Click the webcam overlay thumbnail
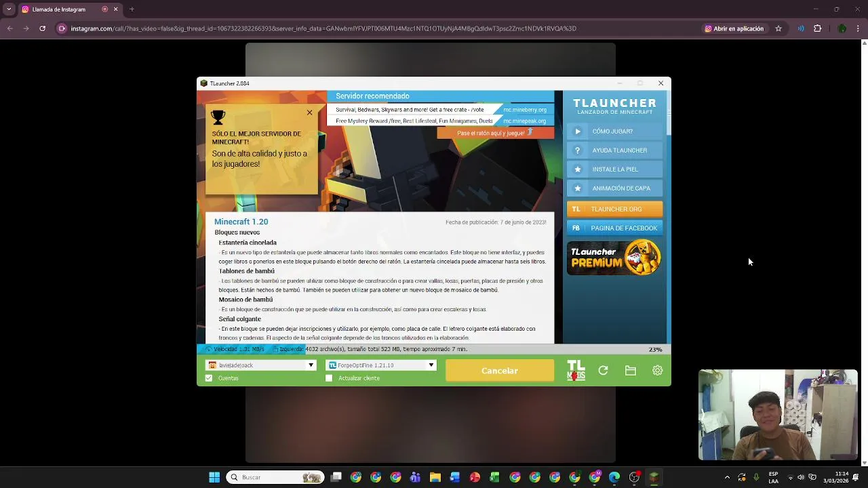 pos(778,415)
